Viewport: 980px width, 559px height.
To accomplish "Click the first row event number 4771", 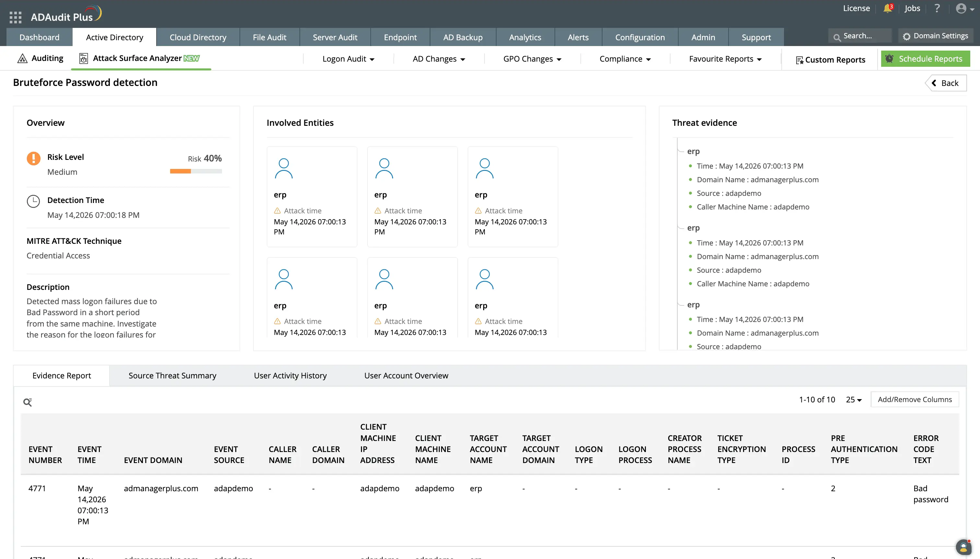I will coord(37,488).
